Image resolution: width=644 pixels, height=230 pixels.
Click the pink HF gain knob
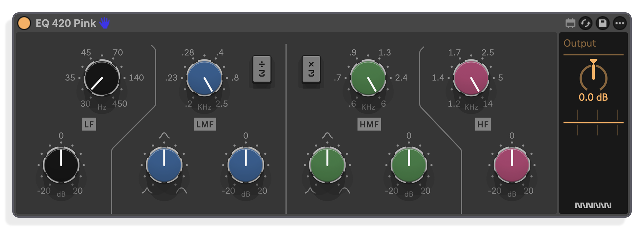(512, 165)
